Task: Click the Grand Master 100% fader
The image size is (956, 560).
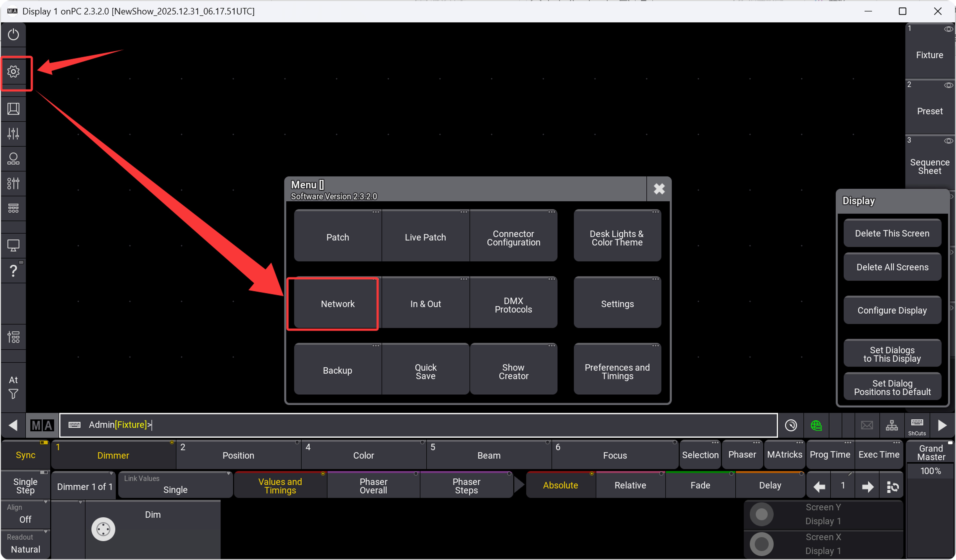Action: click(930, 471)
